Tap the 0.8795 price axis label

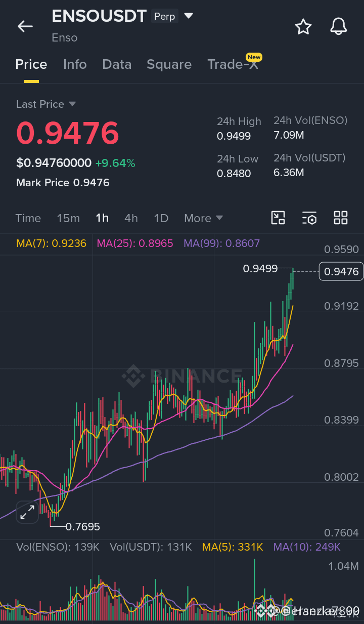pyautogui.click(x=341, y=363)
